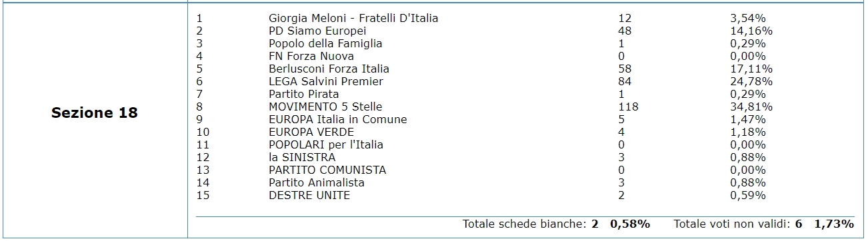The height and width of the screenshot is (241, 868).
Task: Click Totale schede bianche label
Action: click(x=525, y=224)
